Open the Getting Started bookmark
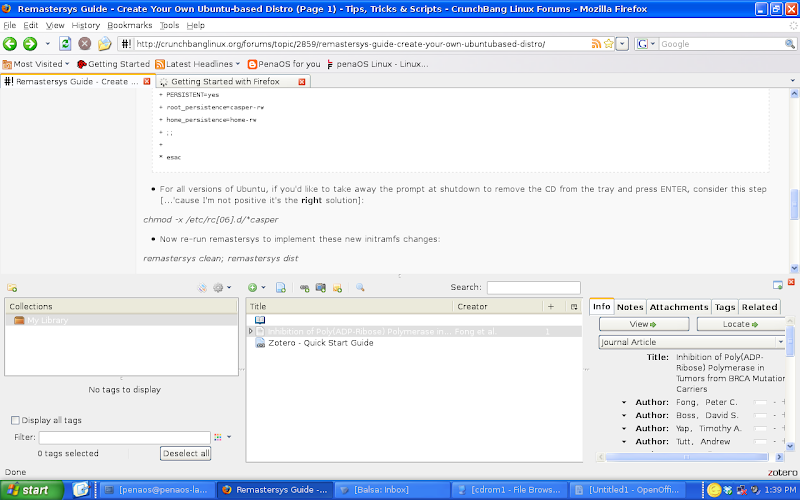The height and width of the screenshot is (500, 800). (x=113, y=64)
